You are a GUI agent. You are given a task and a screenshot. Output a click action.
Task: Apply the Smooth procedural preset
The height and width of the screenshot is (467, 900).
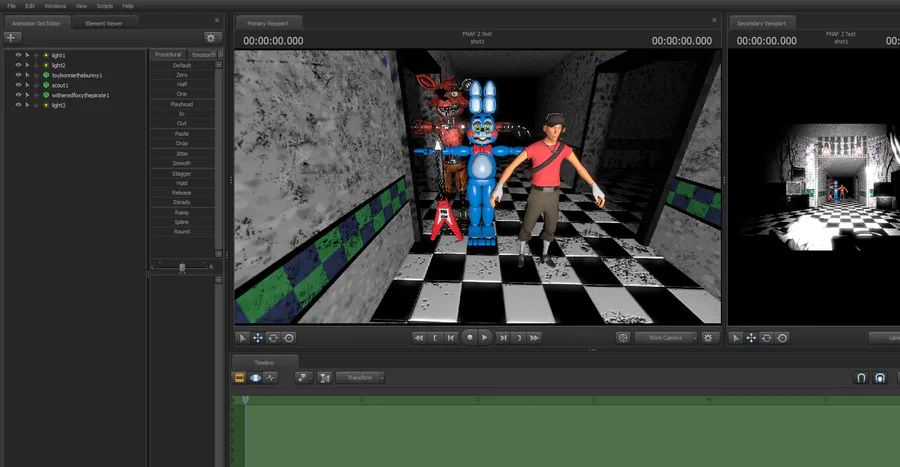[182, 164]
